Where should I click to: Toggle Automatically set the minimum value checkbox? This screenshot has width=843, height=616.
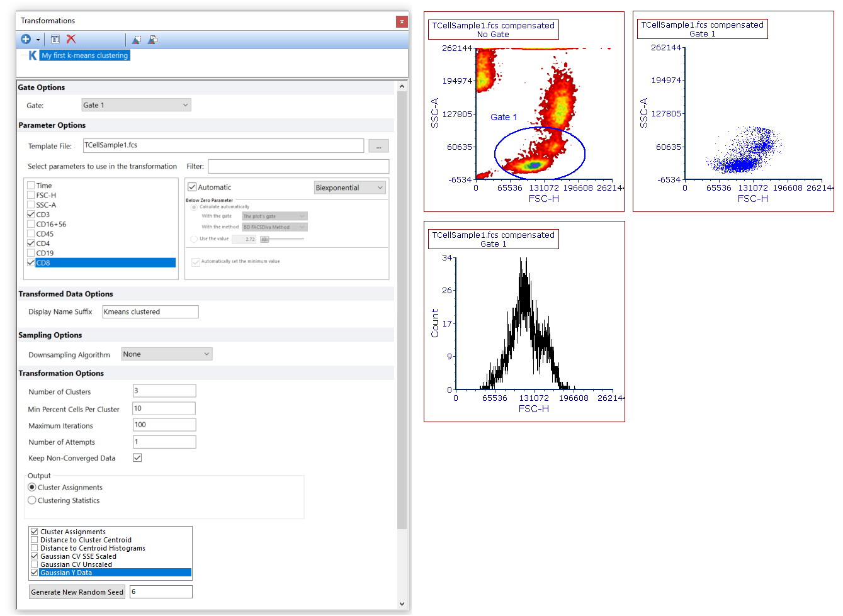(x=196, y=262)
